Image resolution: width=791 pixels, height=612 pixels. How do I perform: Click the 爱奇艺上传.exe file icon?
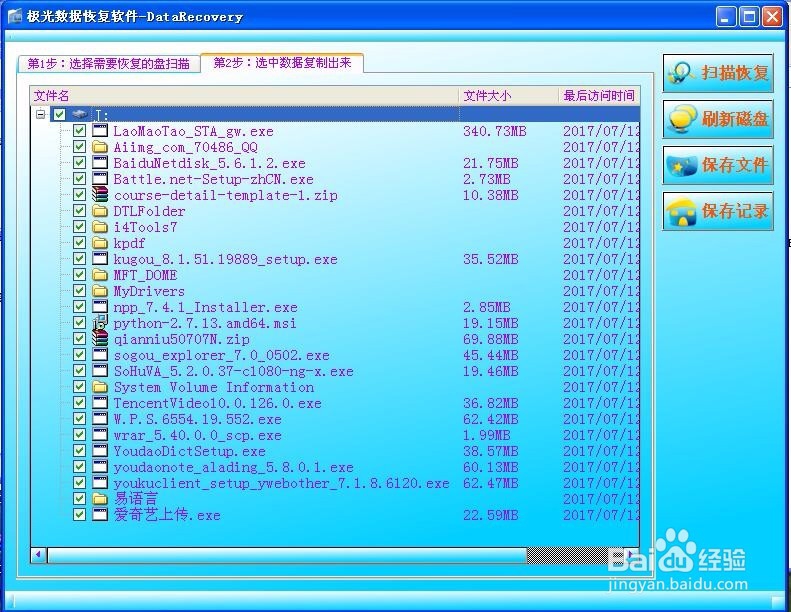[100, 515]
